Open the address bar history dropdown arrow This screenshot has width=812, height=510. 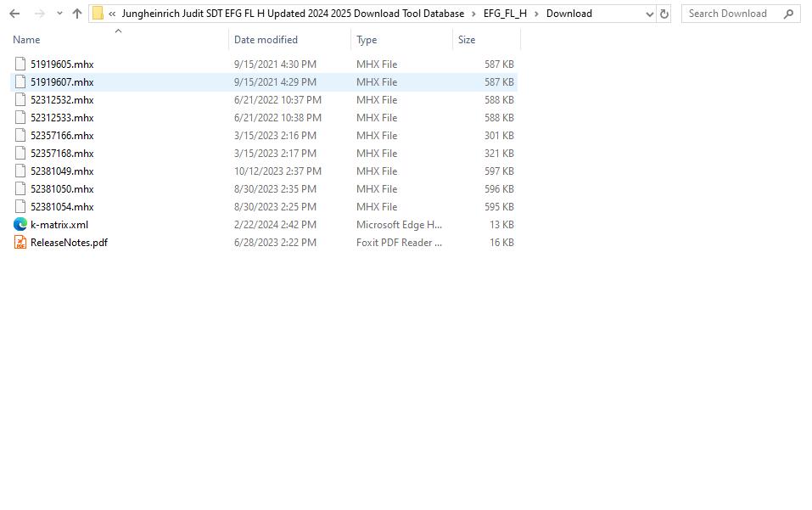[x=649, y=14]
